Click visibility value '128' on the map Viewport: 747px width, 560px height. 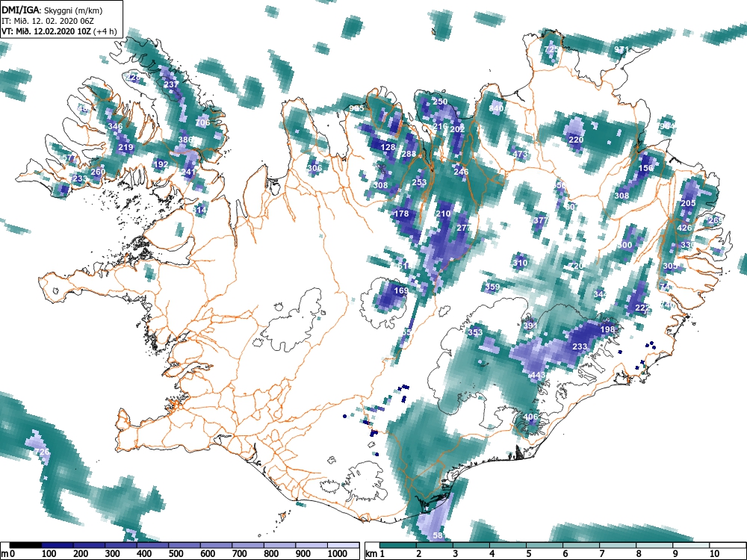coord(388,147)
